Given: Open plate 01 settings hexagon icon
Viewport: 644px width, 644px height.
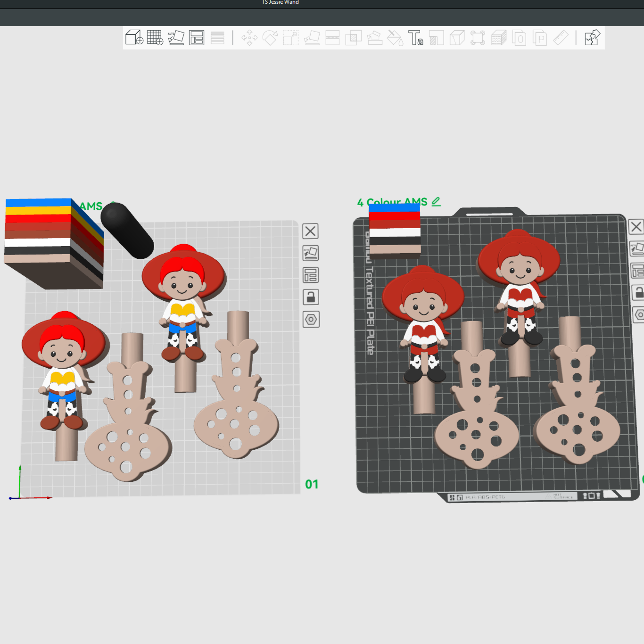Looking at the screenshot, I should coord(310,319).
